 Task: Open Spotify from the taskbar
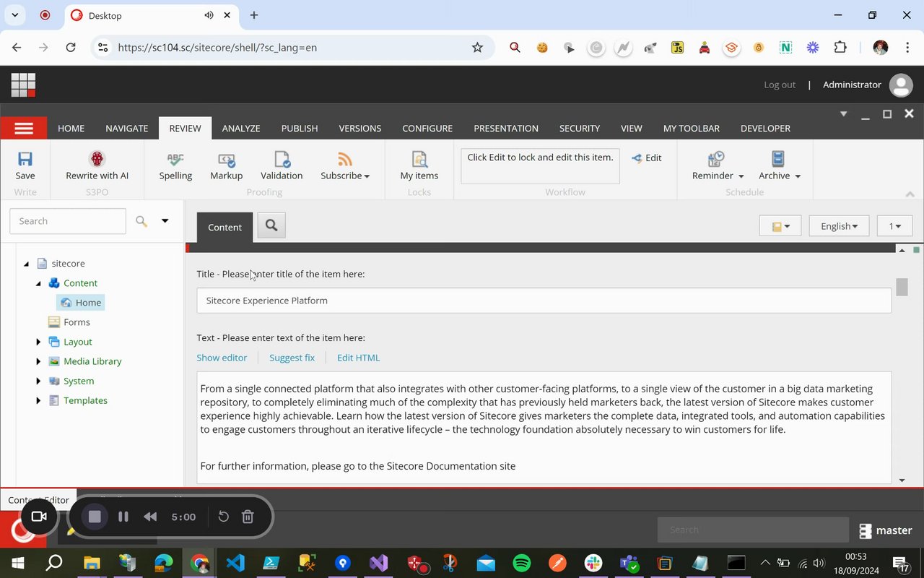point(521,563)
